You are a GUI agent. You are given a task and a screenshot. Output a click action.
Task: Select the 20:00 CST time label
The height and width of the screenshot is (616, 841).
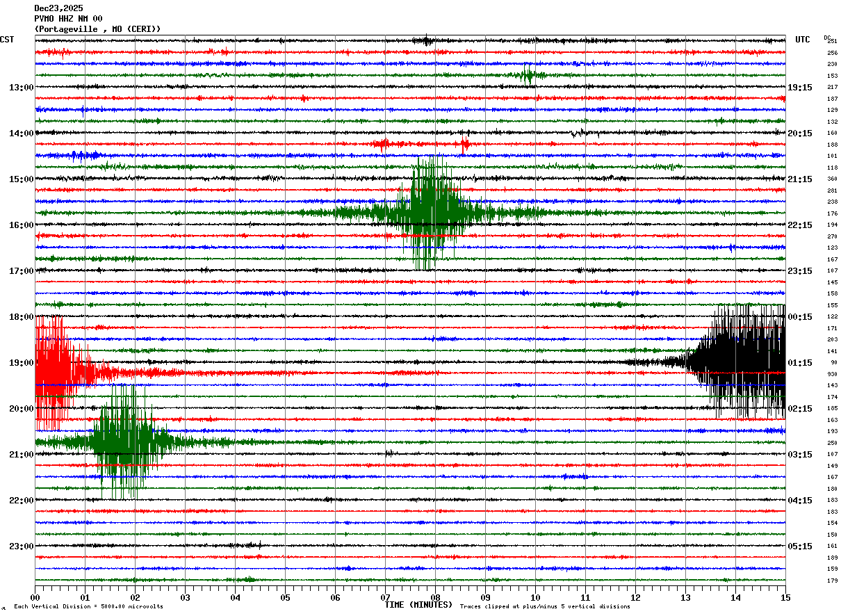click(x=21, y=409)
